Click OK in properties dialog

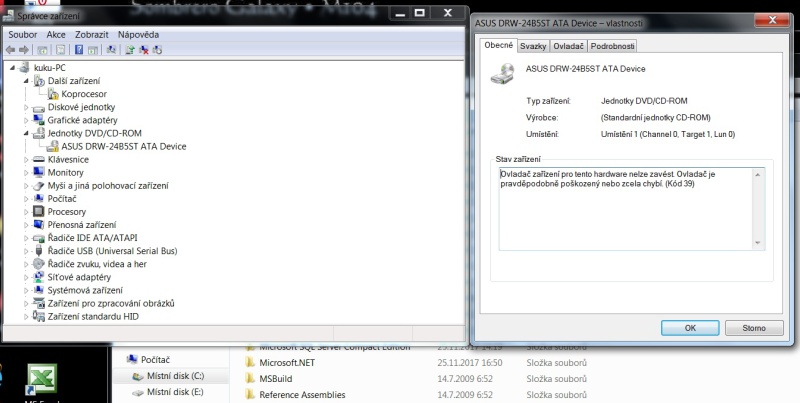(690, 328)
